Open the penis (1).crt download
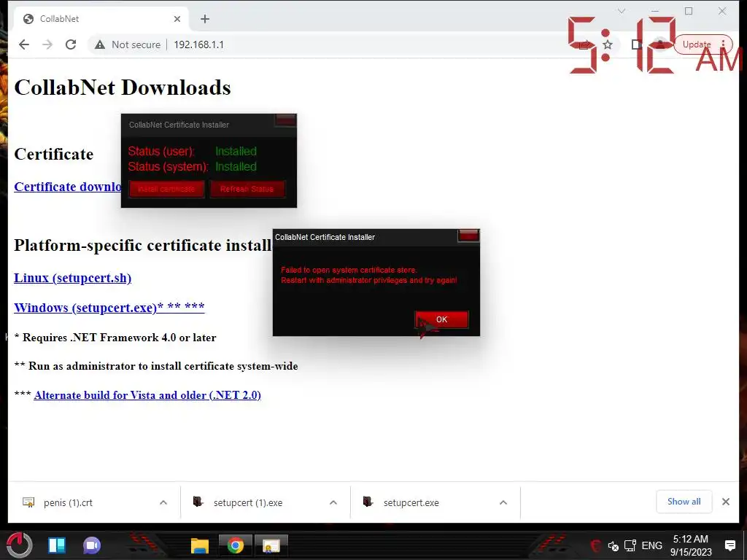Image resolution: width=747 pixels, height=560 pixels. pos(68,503)
